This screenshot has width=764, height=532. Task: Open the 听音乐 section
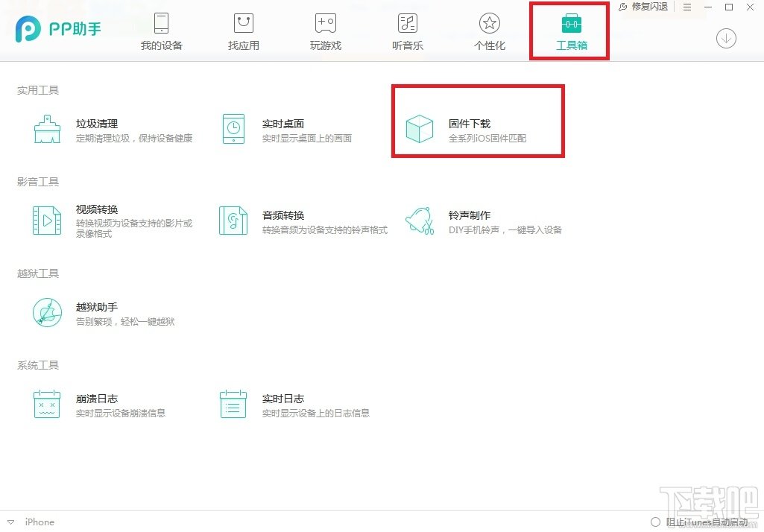tap(406, 31)
